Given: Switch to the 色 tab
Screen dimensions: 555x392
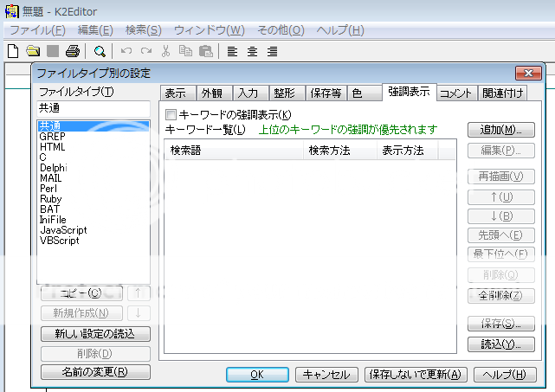Looking at the screenshot, I should pos(365,93).
